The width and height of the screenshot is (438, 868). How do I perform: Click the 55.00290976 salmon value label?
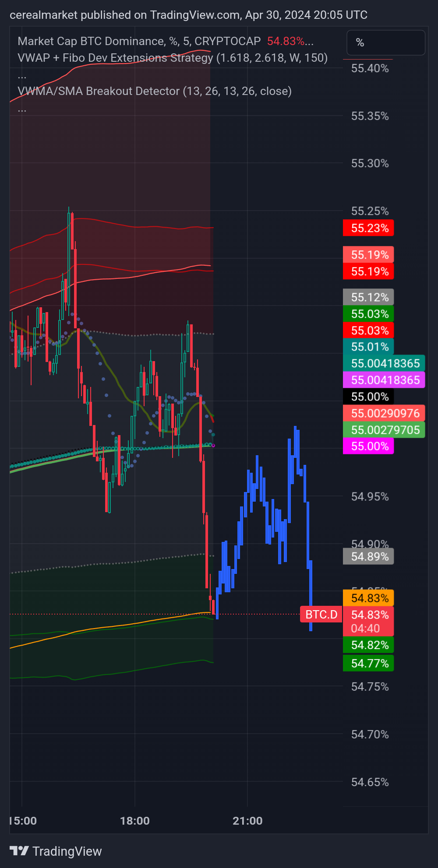pos(384,413)
